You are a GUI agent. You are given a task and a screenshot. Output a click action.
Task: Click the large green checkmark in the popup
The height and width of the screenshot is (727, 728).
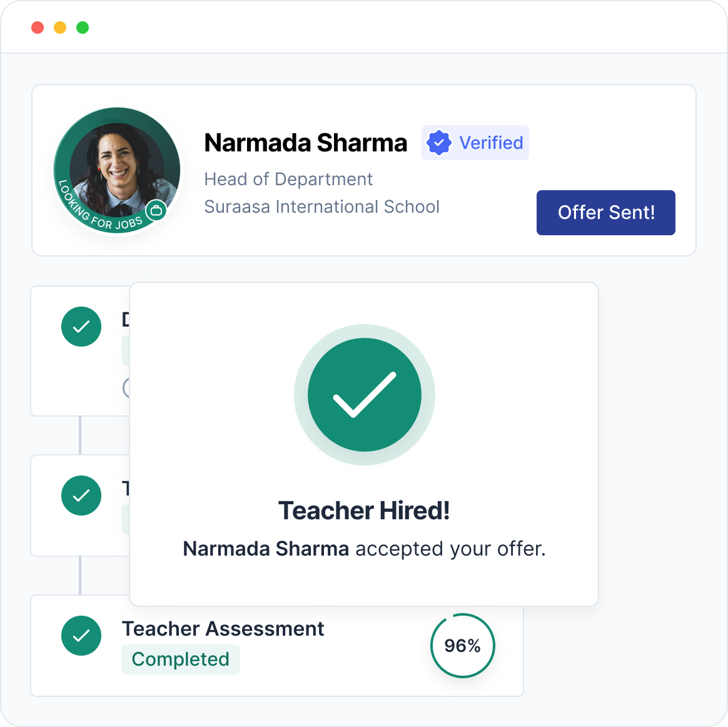(365, 395)
